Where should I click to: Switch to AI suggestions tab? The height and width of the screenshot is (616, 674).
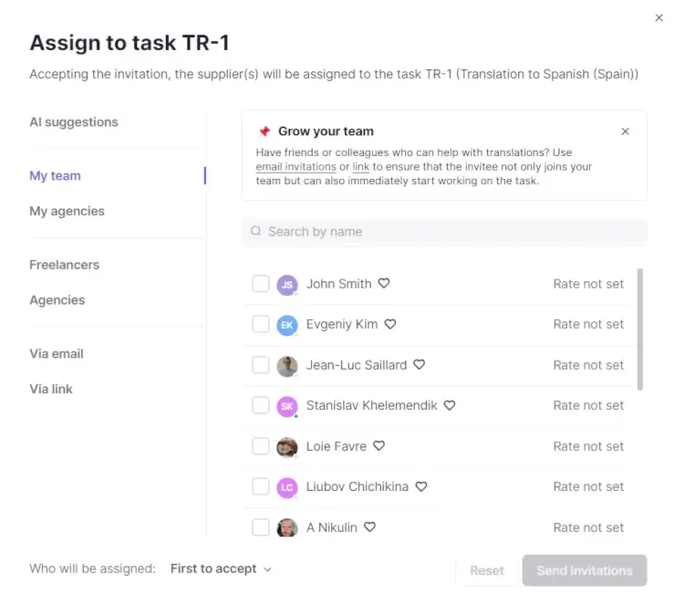tap(74, 122)
